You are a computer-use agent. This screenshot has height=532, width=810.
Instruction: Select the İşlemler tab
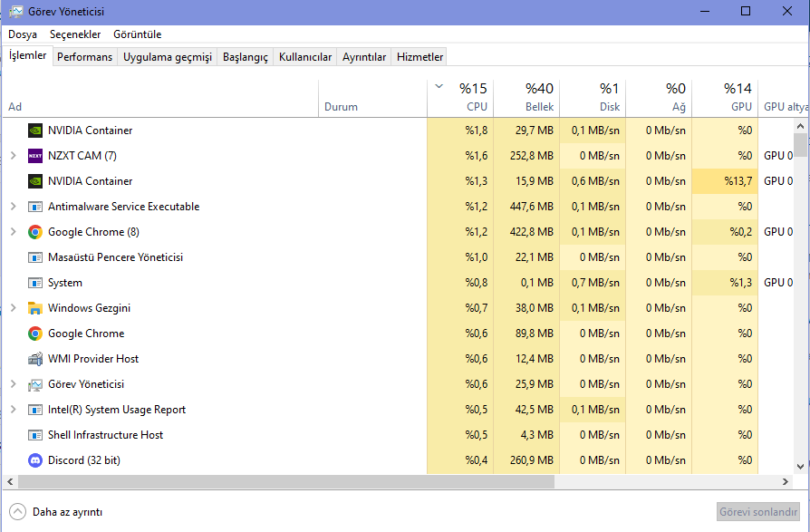pyautogui.click(x=28, y=55)
